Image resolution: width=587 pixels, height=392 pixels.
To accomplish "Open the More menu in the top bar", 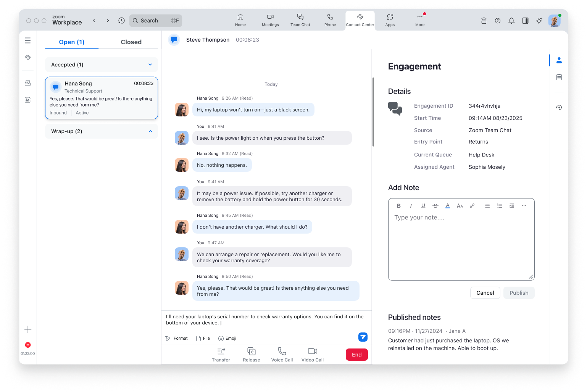I will (x=419, y=21).
